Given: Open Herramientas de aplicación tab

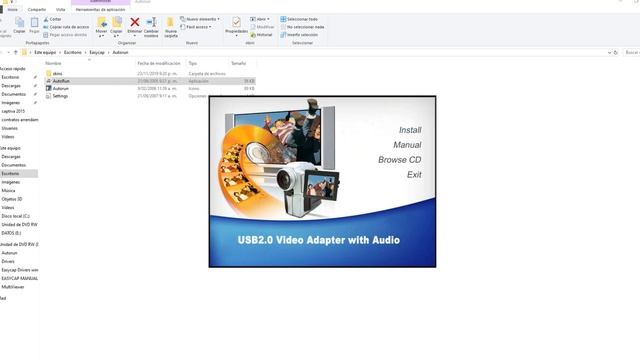Looking at the screenshot, I should [x=100, y=9].
